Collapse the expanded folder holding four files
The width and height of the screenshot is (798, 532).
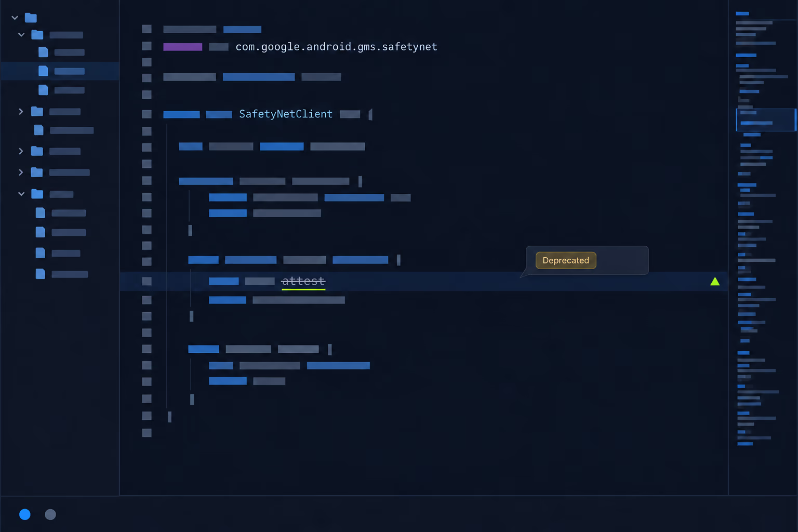tap(21, 194)
